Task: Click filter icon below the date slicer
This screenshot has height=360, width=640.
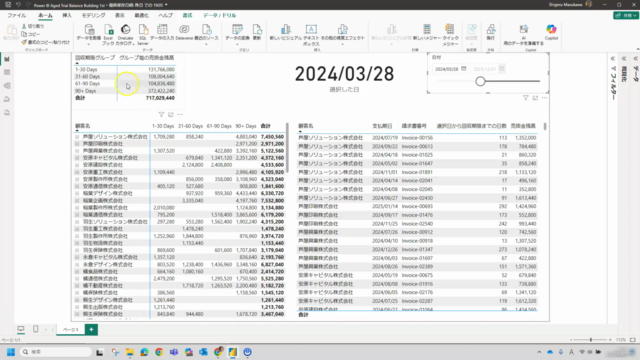Action: tap(526, 98)
